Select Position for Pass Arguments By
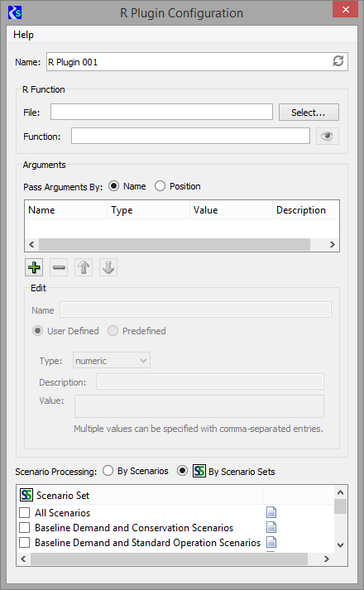 click(160, 186)
